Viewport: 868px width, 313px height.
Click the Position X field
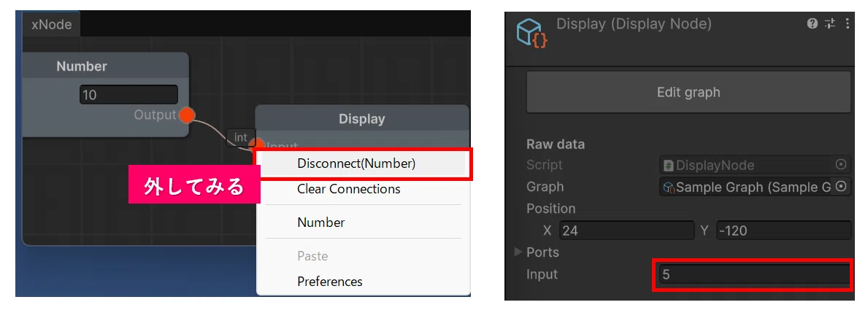(626, 230)
